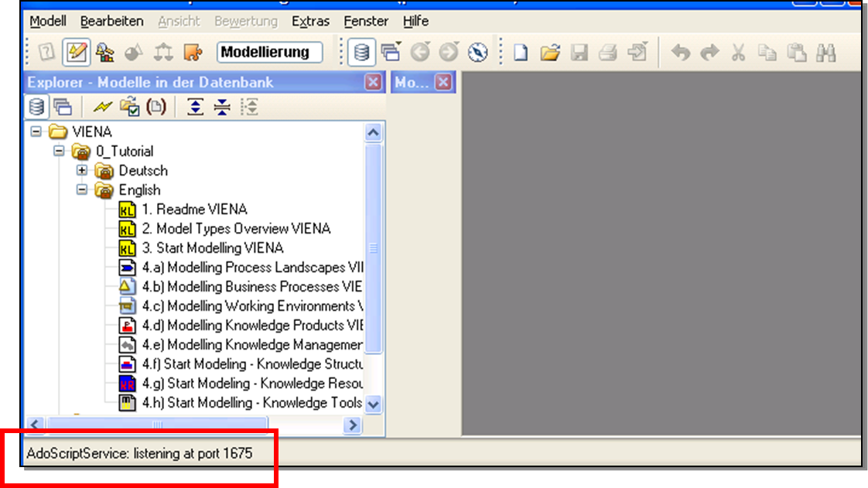Open the Bearbeiten menu
The image size is (868, 488).
coord(112,21)
